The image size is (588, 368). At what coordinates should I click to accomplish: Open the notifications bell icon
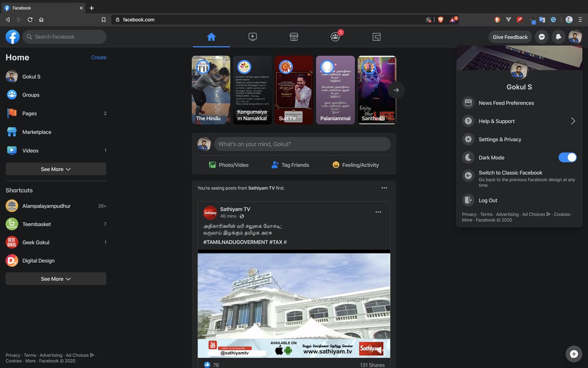click(x=558, y=37)
